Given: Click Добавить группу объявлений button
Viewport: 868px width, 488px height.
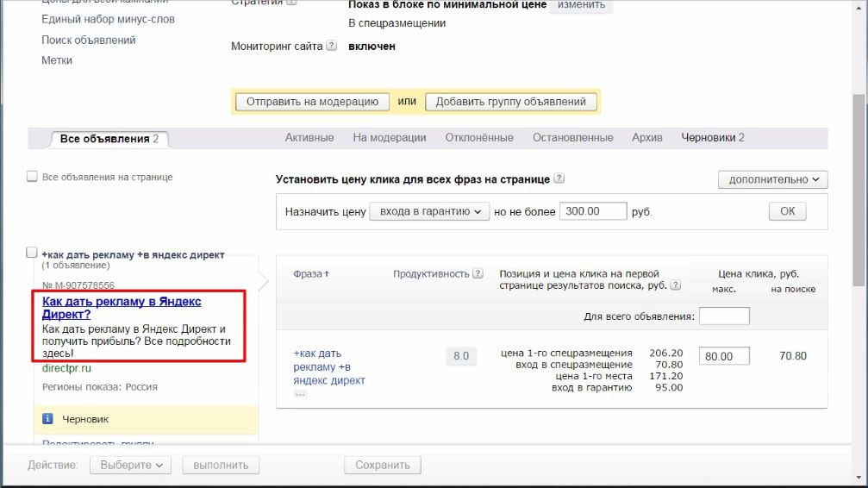Looking at the screenshot, I should click(511, 102).
